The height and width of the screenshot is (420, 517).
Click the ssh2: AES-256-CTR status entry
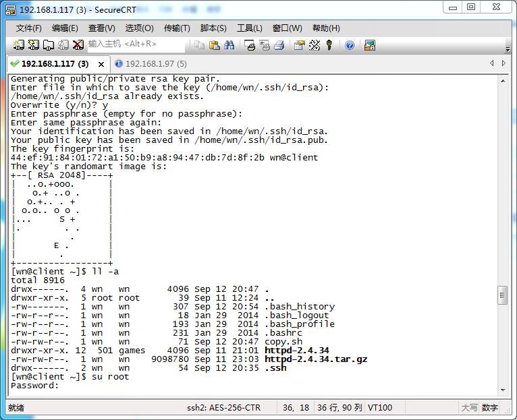click(223, 408)
